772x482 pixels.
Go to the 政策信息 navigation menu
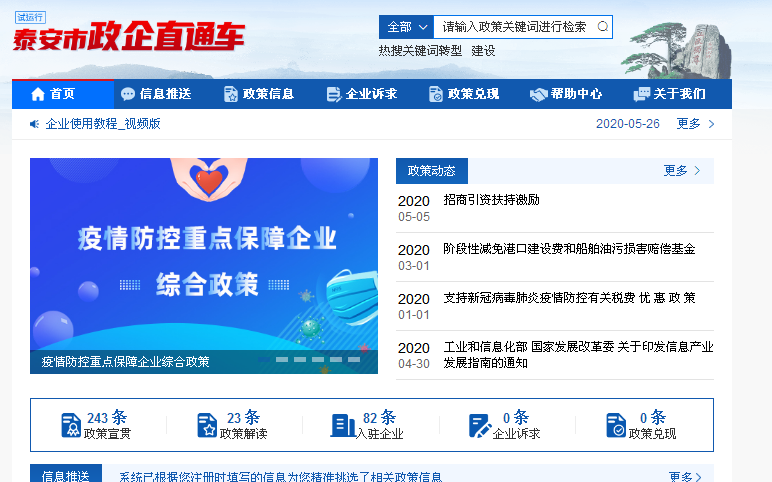(x=258, y=94)
